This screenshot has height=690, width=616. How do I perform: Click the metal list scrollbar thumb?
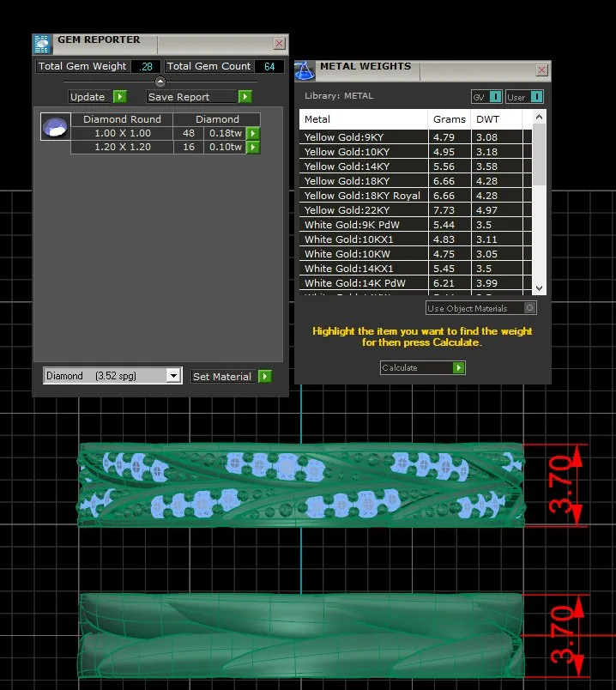(x=539, y=154)
